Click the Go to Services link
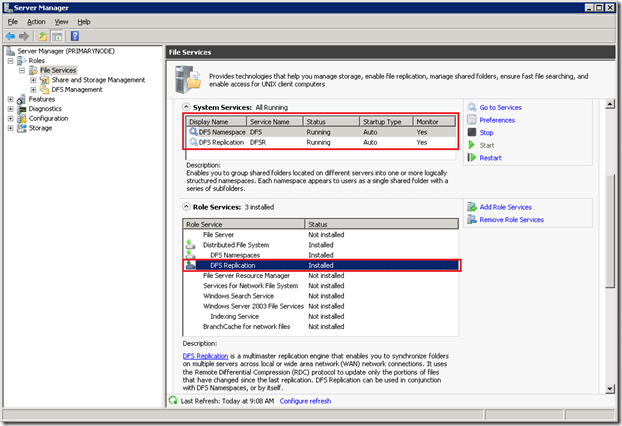622x426 pixels. pos(500,107)
